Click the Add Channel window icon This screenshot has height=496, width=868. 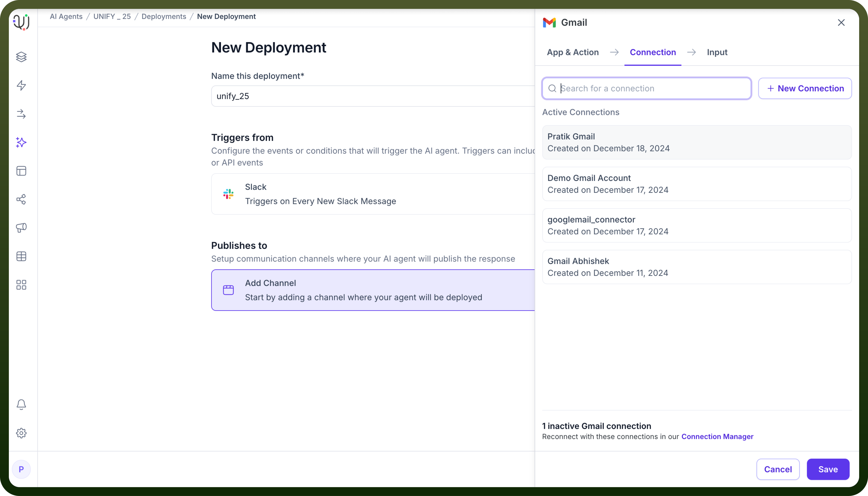coord(228,290)
